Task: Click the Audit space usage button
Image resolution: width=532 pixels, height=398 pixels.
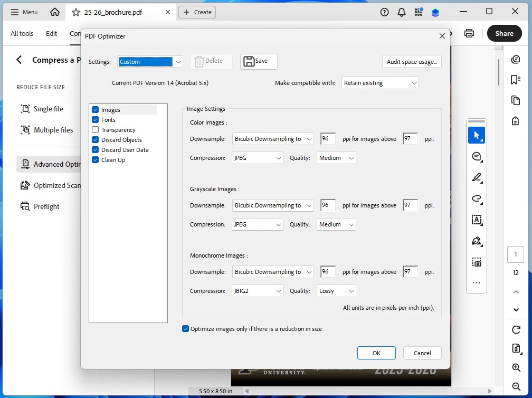Action: 411,62
